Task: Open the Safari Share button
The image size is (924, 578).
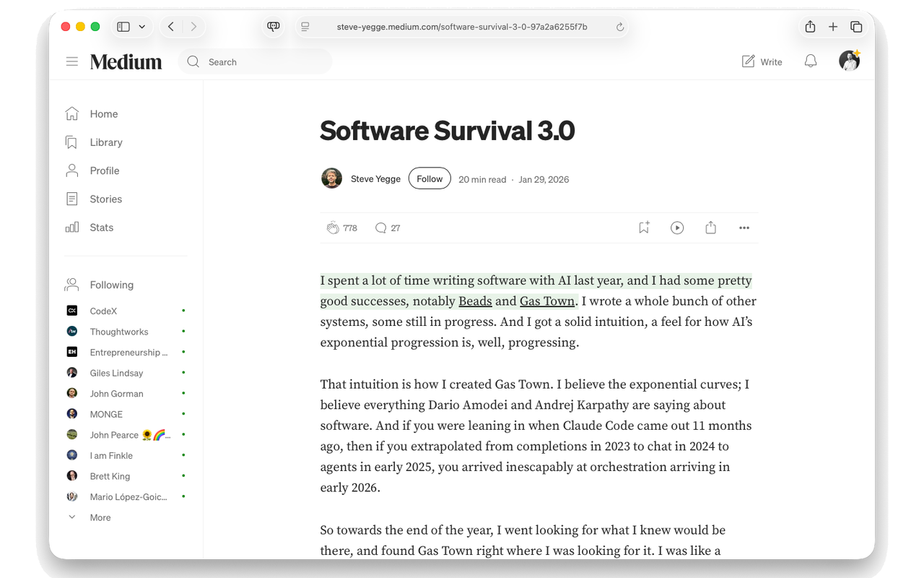Action: [x=810, y=27]
